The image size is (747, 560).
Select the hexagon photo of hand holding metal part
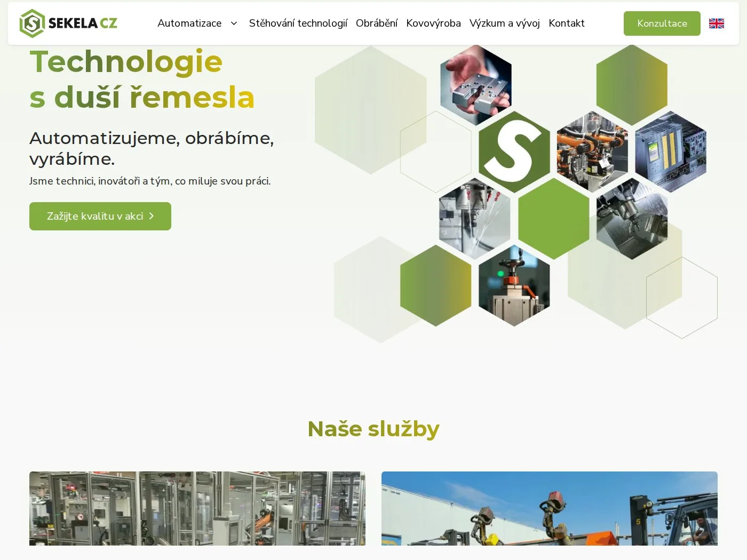(x=476, y=84)
